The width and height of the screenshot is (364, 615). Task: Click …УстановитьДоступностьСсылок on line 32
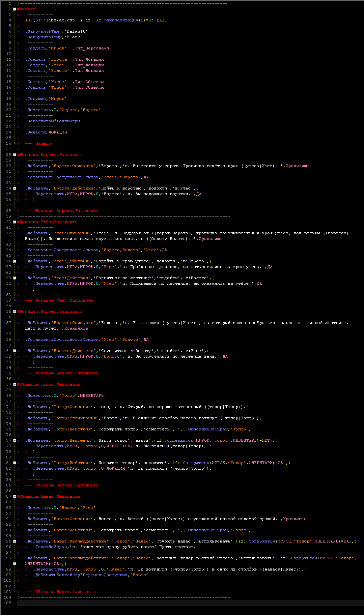coord(62,177)
